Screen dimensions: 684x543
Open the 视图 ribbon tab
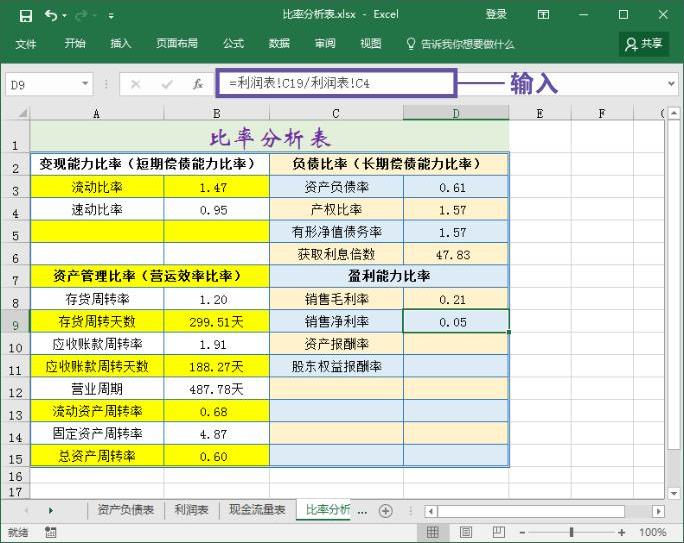tap(371, 43)
